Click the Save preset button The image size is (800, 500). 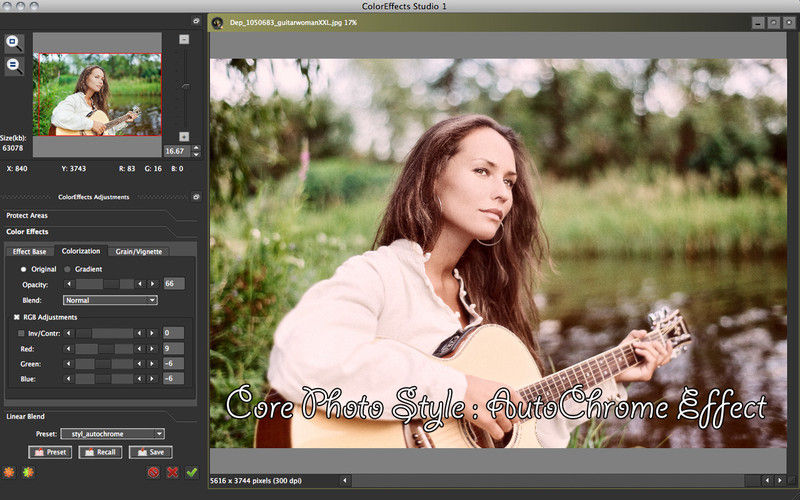(151, 452)
